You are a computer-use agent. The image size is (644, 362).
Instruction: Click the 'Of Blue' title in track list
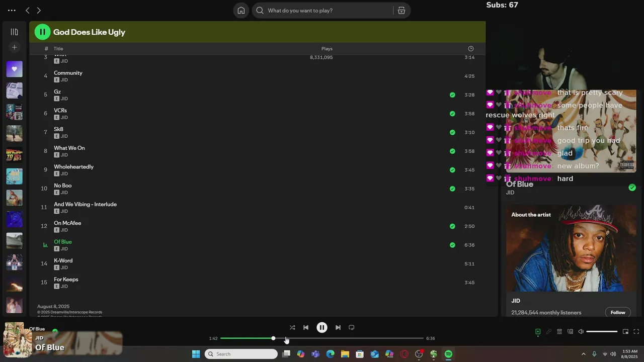click(63, 242)
